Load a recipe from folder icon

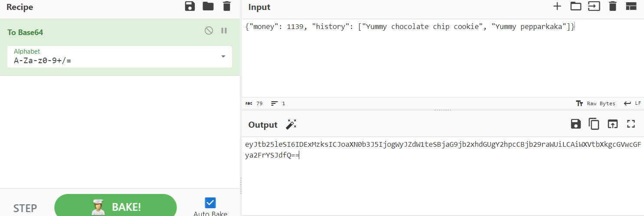click(x=208, y=6)
